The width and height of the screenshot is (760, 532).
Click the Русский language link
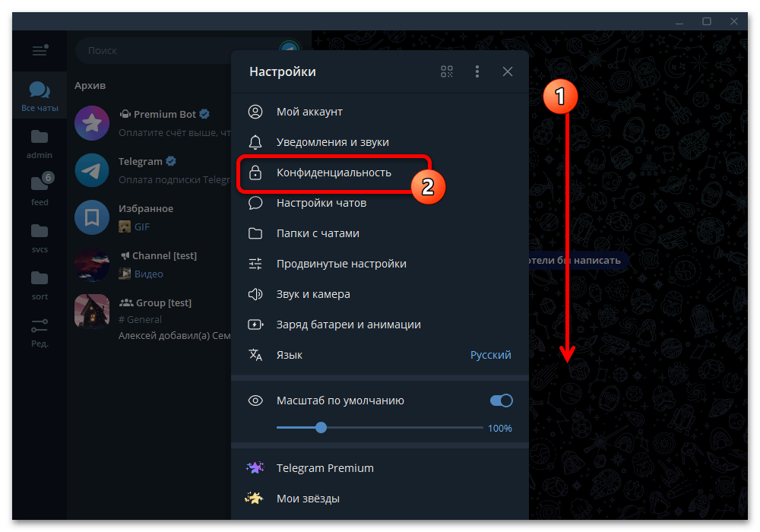pyautogui.click(x=490, y=355)
